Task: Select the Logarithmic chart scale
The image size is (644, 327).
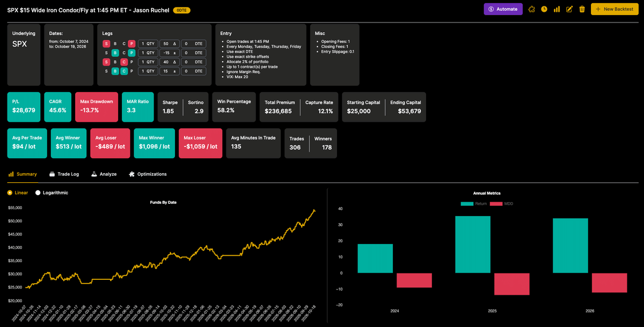Action: point(52,192)
